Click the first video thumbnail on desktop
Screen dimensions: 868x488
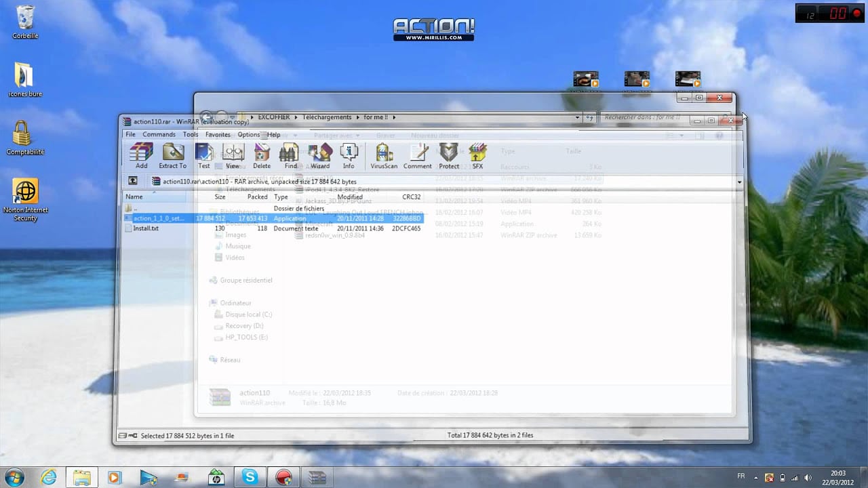(586, 80)
